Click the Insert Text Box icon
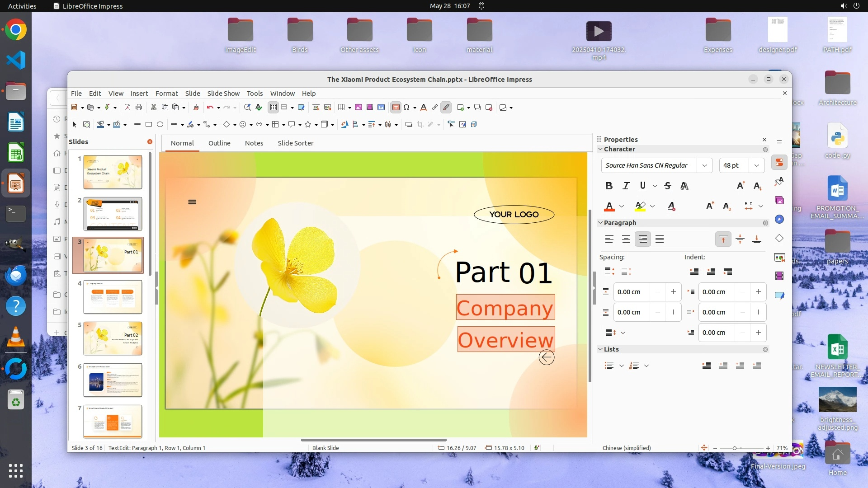 (396, 107)
